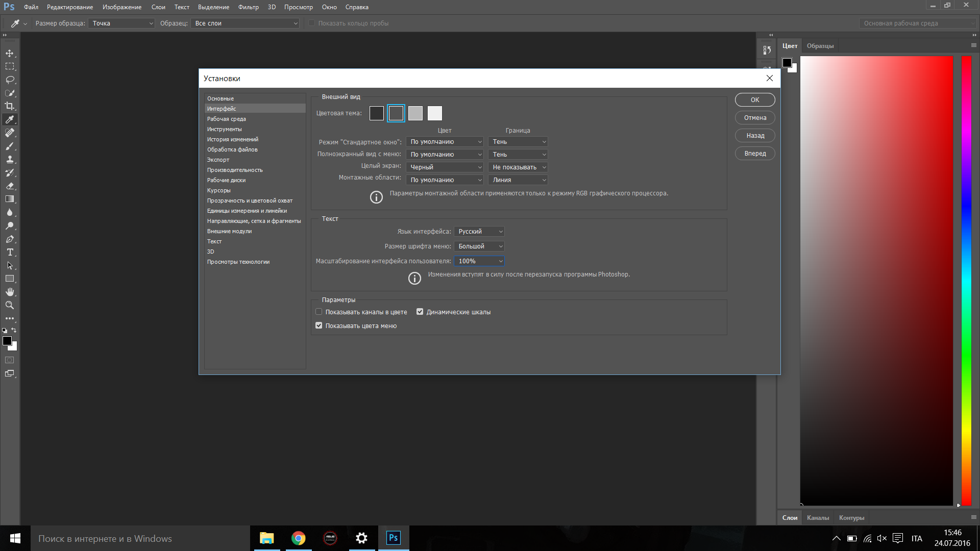Select the Rectangle shape tool

click(10, 279)
